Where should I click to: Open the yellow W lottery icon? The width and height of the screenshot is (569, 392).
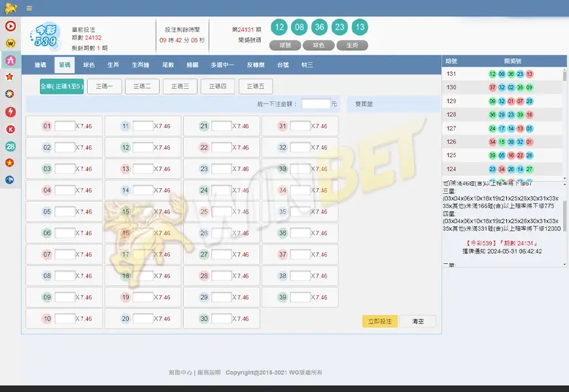(x=9, y=43)
